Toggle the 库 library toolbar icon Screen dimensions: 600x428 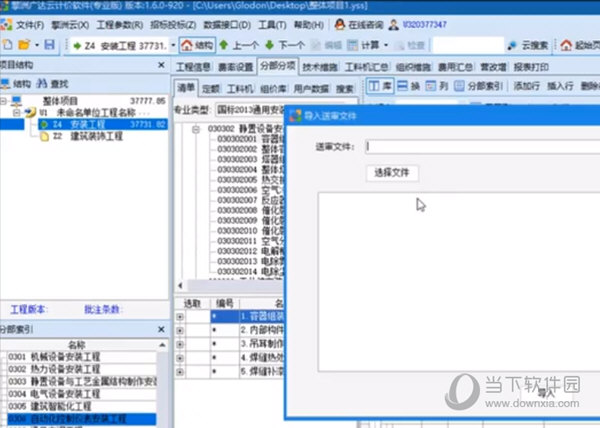click(x=374, y=86)
